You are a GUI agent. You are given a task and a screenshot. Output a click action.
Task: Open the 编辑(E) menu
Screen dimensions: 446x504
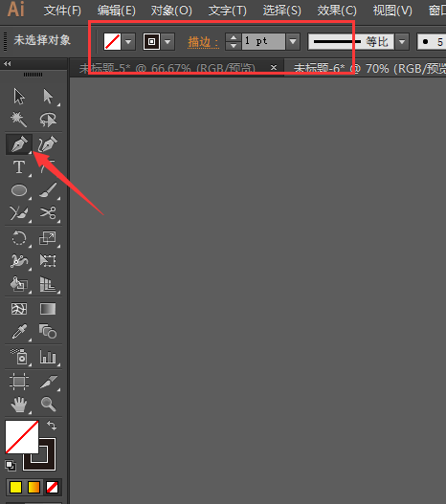pos(117,11)
